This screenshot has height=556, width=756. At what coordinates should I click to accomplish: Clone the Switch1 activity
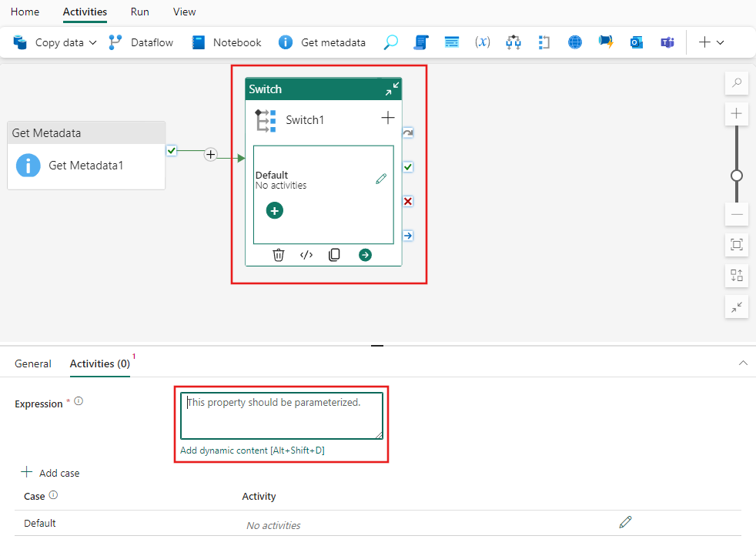[334, 254]
